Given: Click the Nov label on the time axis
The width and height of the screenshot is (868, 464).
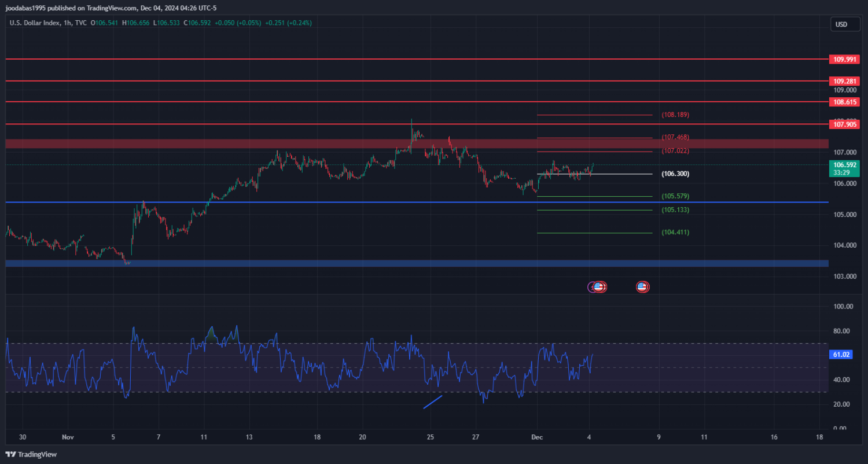Looking at the screenshot, I should pos(68,437).
